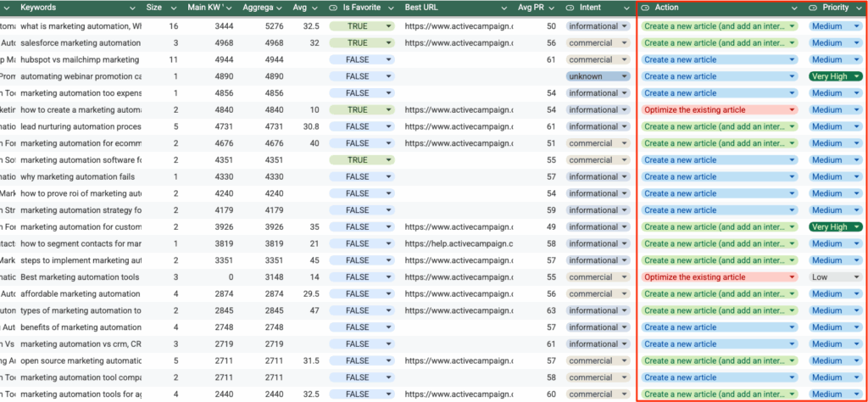Open the Best URL link in the first row
This screenshot has width=868, height=402.
(458, 26)
